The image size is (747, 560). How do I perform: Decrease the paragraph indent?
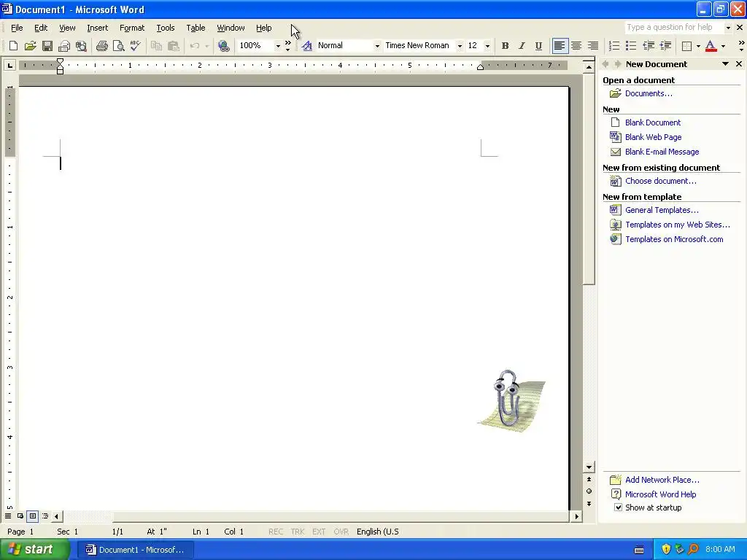coord(649,46)
